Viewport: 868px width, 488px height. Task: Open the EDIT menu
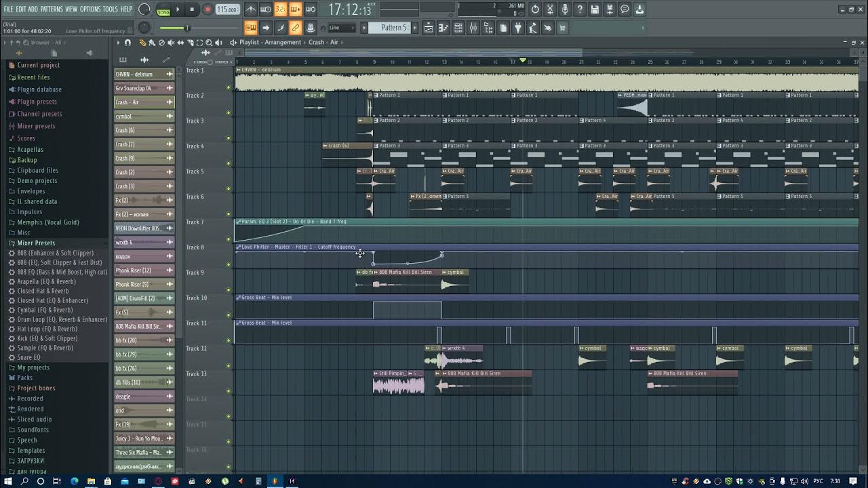coord(21,9)
